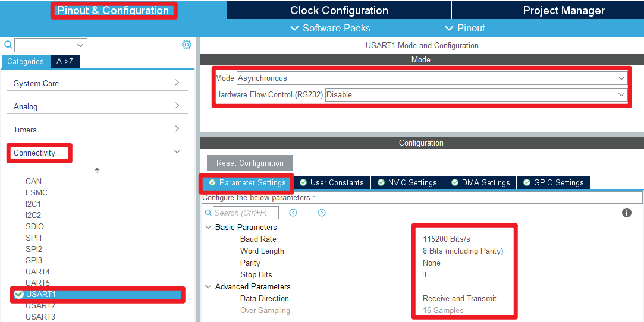Viewport: 644px width, 322px height.
Task: Go to previous search result arrow
Action: click(293, 213)
